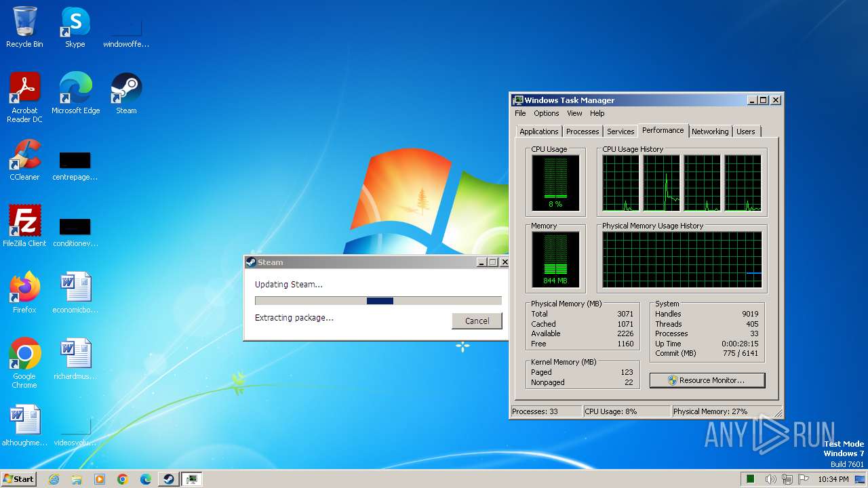Open Chrome from the taskbar
Viewport: 868px width, 488px height.
coord(123,479)
